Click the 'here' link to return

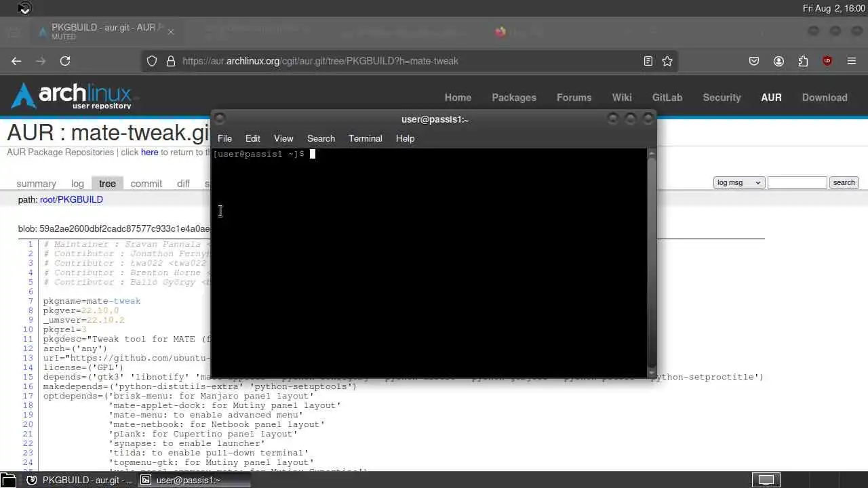pyautogui.click(x=149, y=152)
